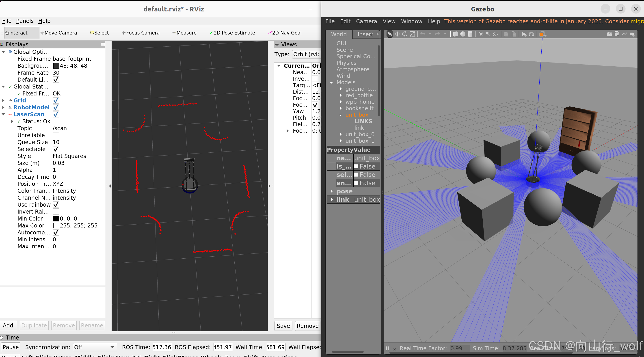Take a Gazebo screenshot with camera icon
Image resolution: width=644 pixels, height=357 pixels.
[609, 34]
